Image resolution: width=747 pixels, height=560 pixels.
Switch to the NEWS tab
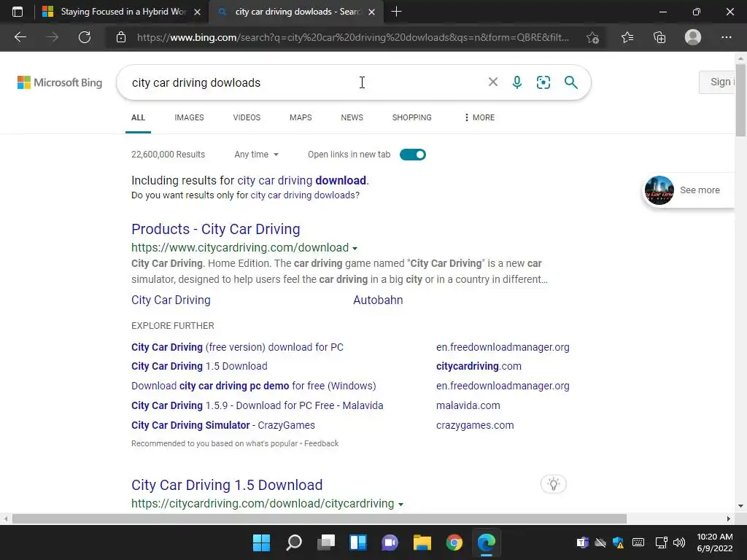[x=352, y=117]
